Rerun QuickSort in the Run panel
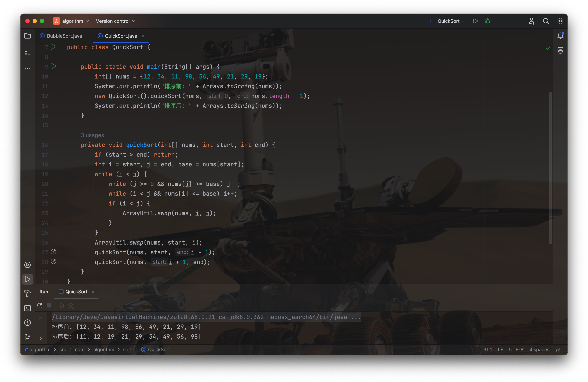 [40, 305]
